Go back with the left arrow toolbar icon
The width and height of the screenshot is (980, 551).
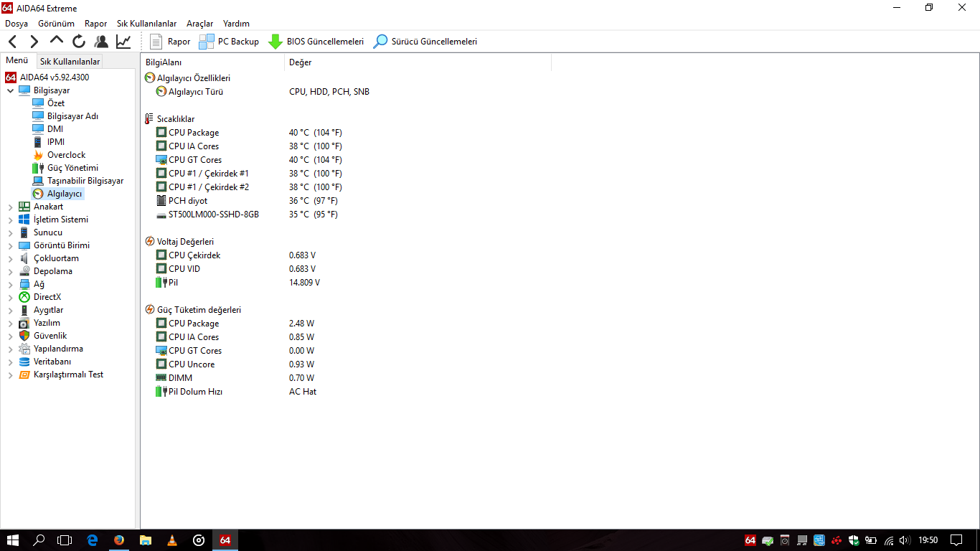coord(12,42)
